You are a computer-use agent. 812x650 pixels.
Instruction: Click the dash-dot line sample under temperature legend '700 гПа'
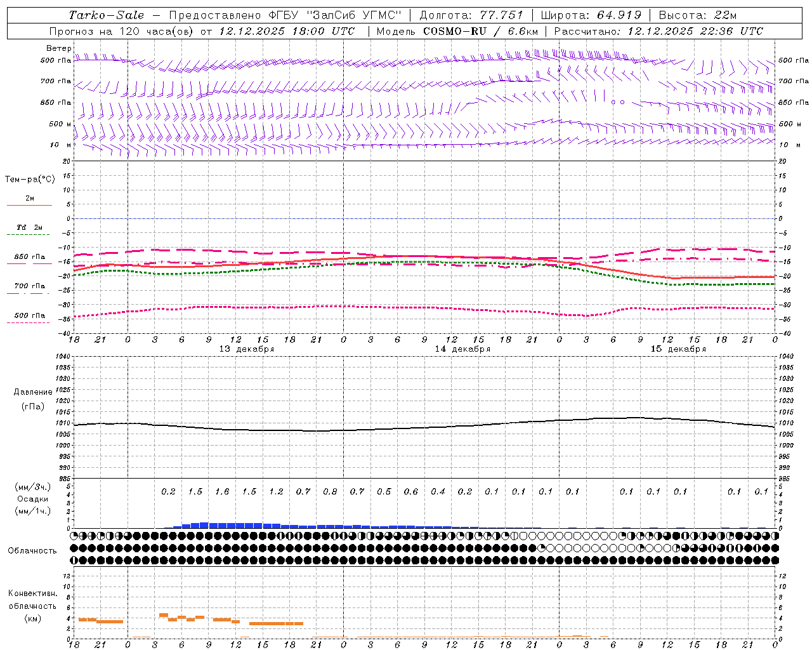pyautogui.click(x=29, y=293)
